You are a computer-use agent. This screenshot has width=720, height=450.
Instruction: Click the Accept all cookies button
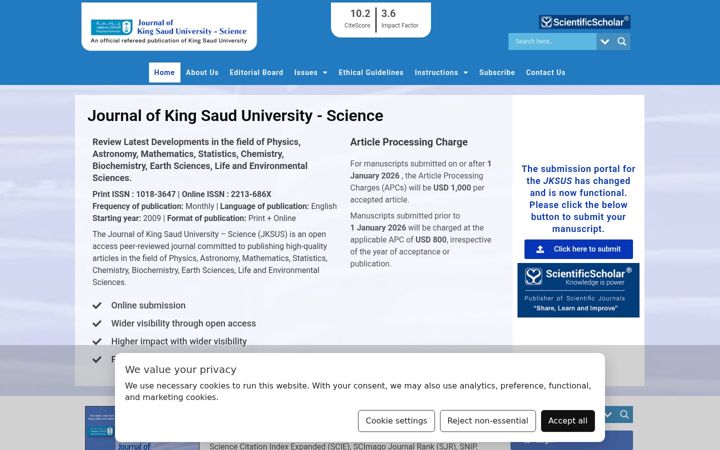(x=568, y=421)
